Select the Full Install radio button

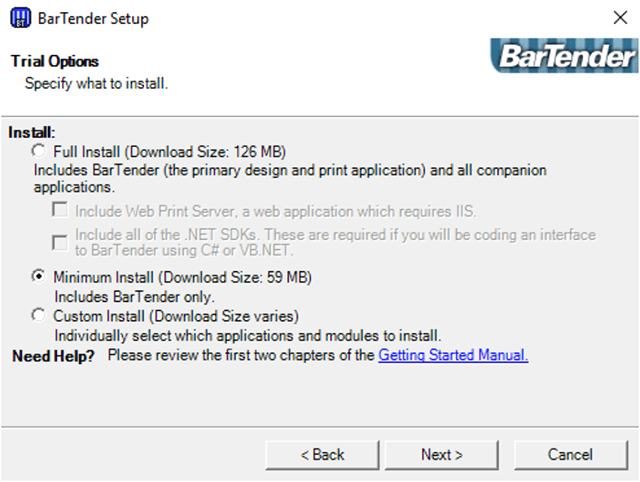tap(38, 151)
